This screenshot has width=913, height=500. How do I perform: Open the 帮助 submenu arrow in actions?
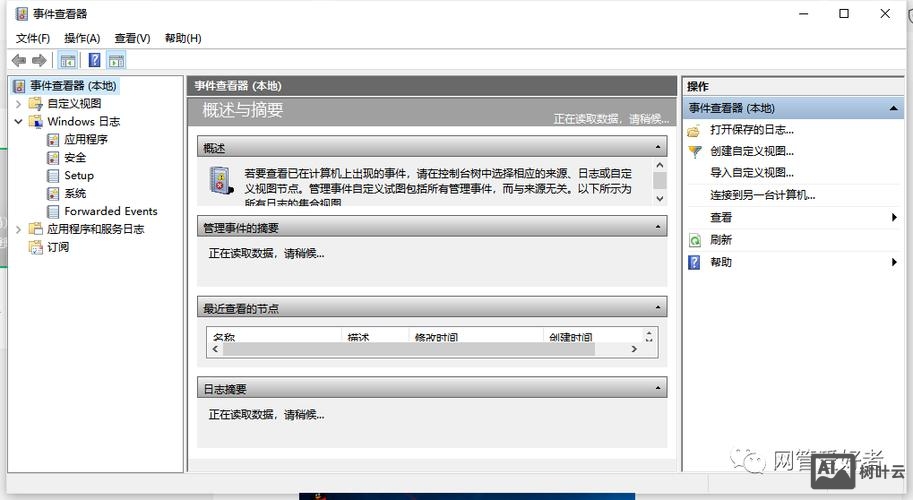(894, 262)
